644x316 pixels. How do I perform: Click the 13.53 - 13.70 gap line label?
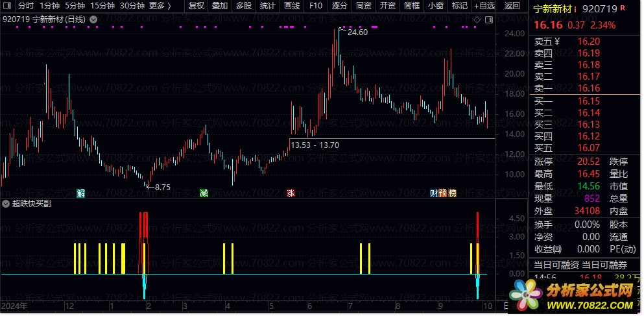[315, 145]
